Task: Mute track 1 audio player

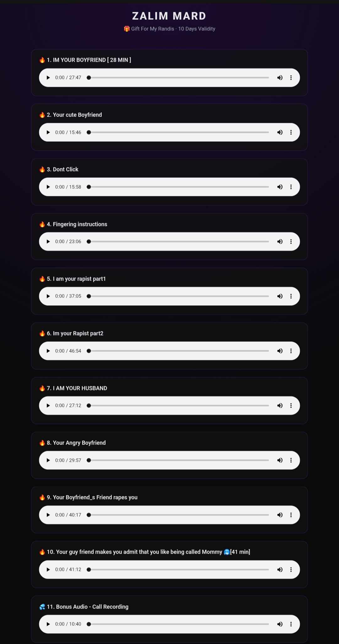Action: click(280, 78)
